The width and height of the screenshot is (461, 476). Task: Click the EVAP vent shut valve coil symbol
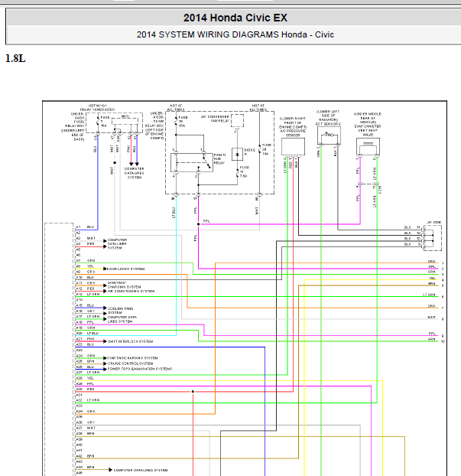click(368, 147)
